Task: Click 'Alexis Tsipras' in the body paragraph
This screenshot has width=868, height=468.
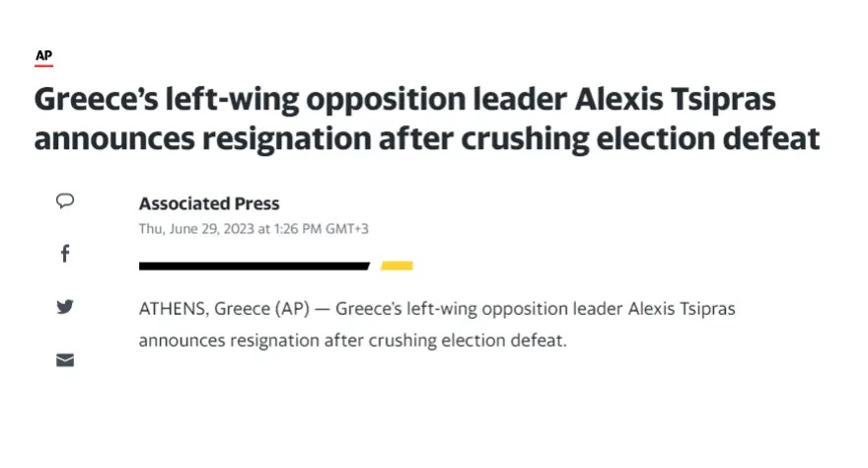Action: click(x=682, y=308)
